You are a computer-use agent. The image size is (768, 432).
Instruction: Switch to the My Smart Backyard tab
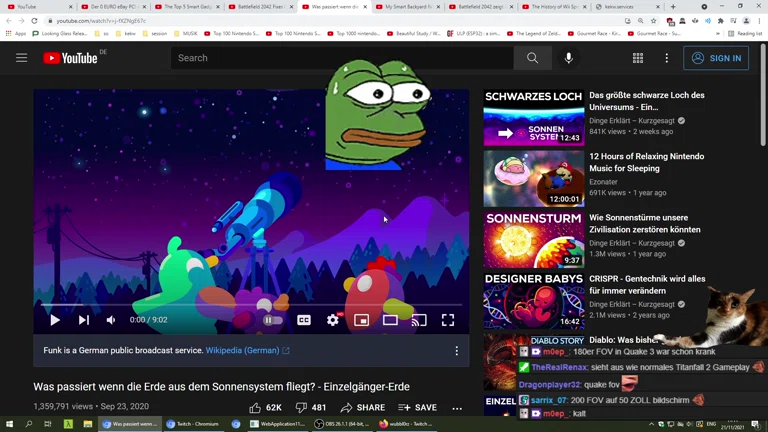pos(408,7)
